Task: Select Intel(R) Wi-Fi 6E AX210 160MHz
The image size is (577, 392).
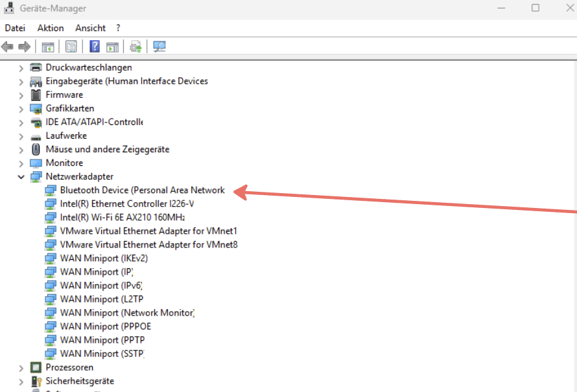Action: 123,217
